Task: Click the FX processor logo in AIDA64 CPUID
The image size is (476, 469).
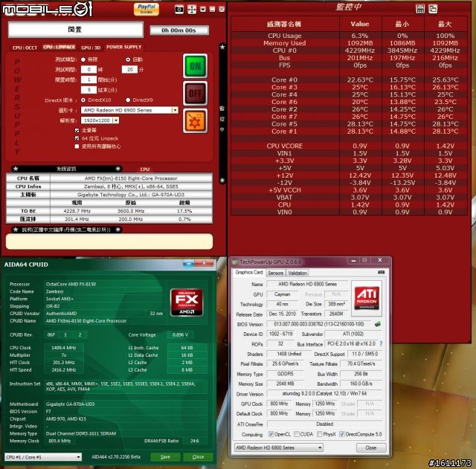Action: point(187,303)
